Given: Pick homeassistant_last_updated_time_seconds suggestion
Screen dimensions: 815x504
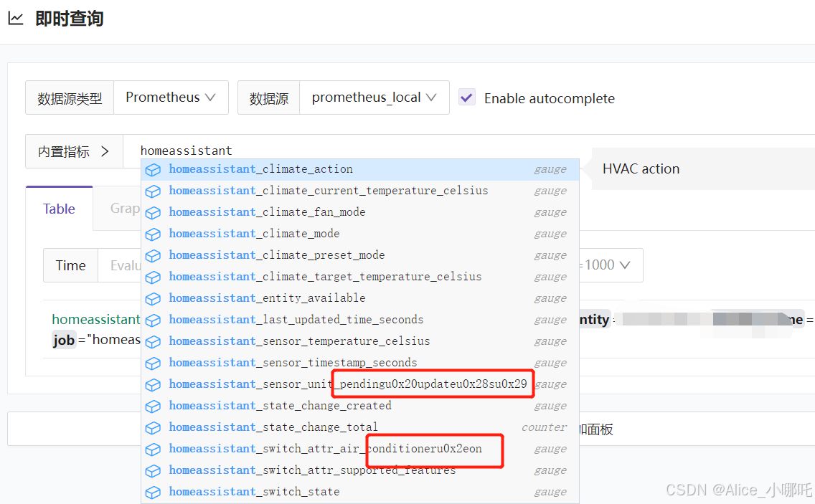Looking at the screenshot, I should 360,320.
